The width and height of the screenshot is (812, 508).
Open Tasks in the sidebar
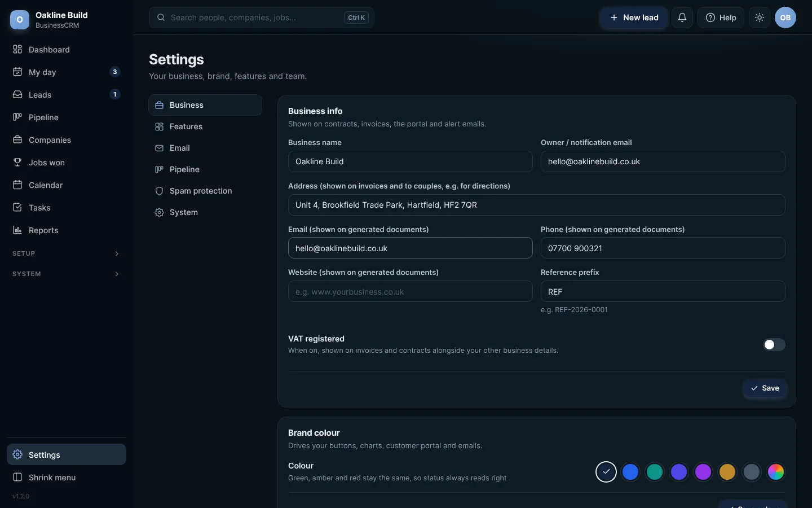tap(67, 207)
